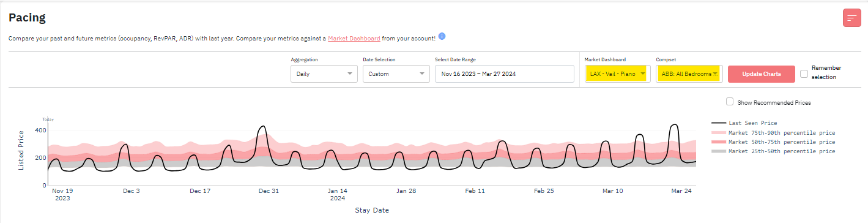Toggle Market 50th-75th percentile legend entry
The image size is (868, 223).
[774, 142]
